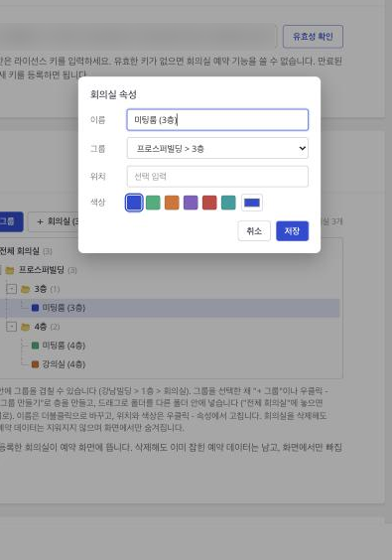Select 전체 회의실 root tree row
The width and height of the screenshot is (392, 560).
point(170,251)
